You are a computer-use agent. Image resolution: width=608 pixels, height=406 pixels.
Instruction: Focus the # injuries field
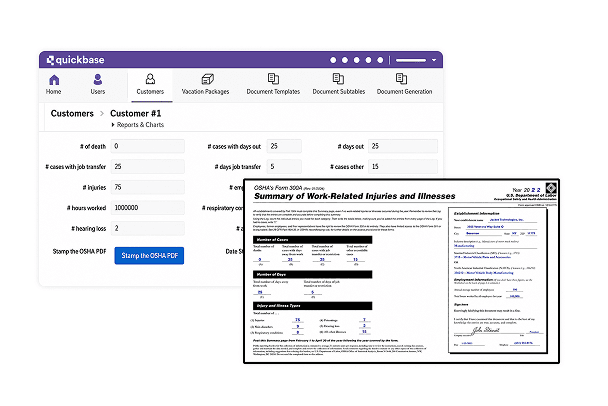[148, 187]
